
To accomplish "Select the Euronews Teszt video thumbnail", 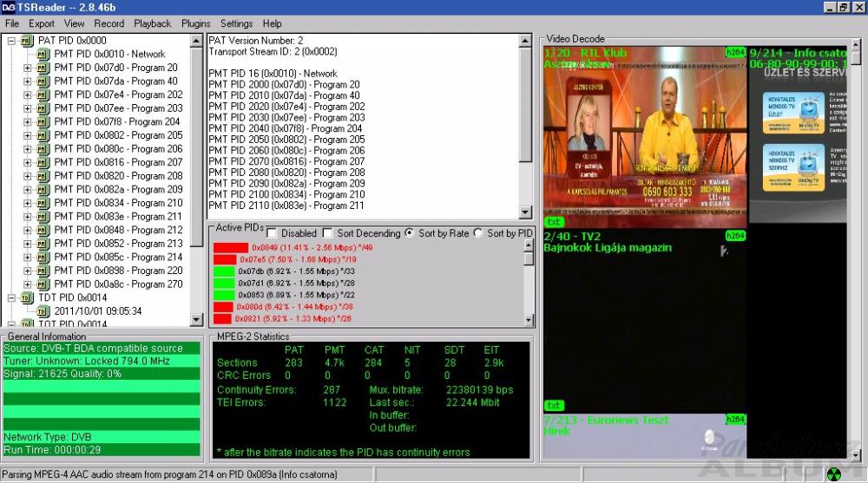I will [645, 436].
